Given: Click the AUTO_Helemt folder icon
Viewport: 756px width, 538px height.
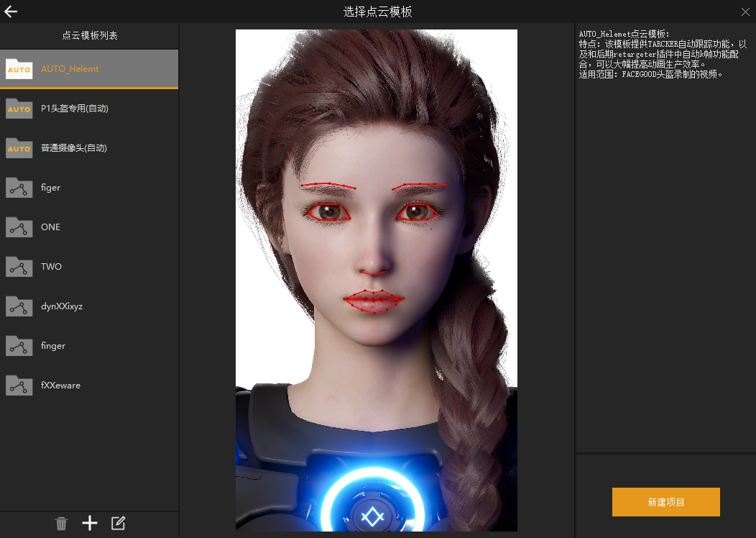Looking at the screenshot, I should tap(19, 68).
